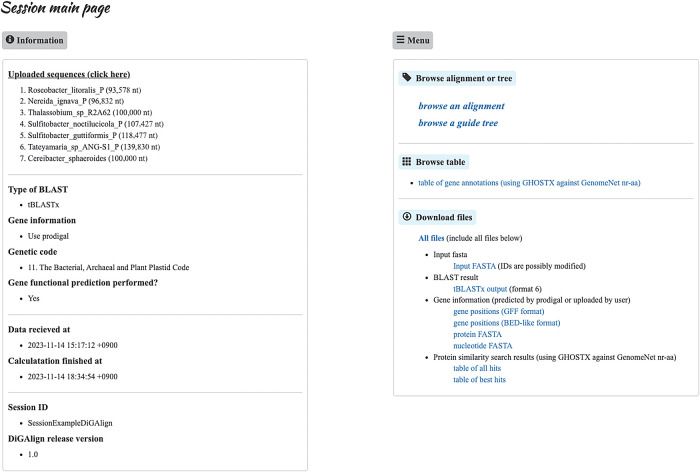Click the tag icon beside Browse alignment
Image resolution: width=700 pixels, height=472 pixels.
point(407,77)
